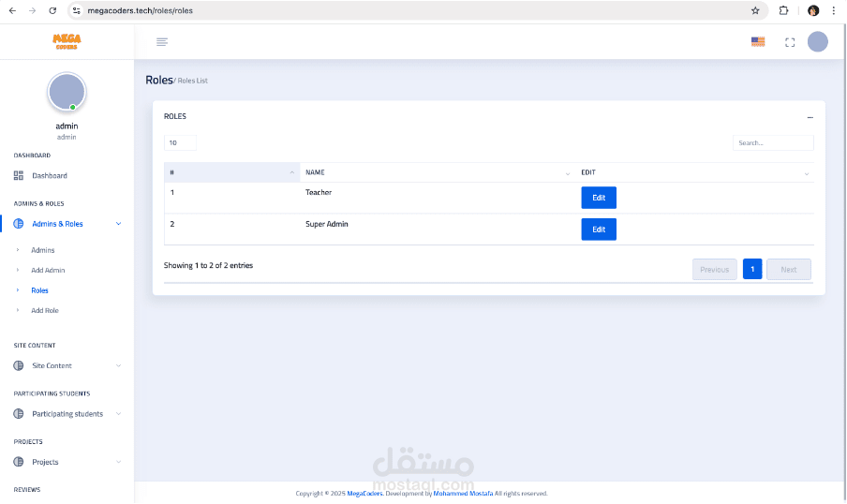Go back in browser history

point(12,11)
